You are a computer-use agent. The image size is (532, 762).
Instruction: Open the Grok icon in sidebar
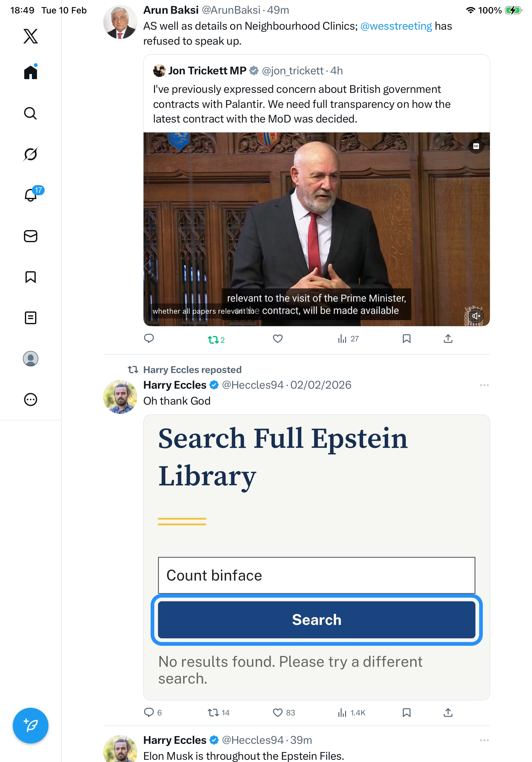click(31, 154)
